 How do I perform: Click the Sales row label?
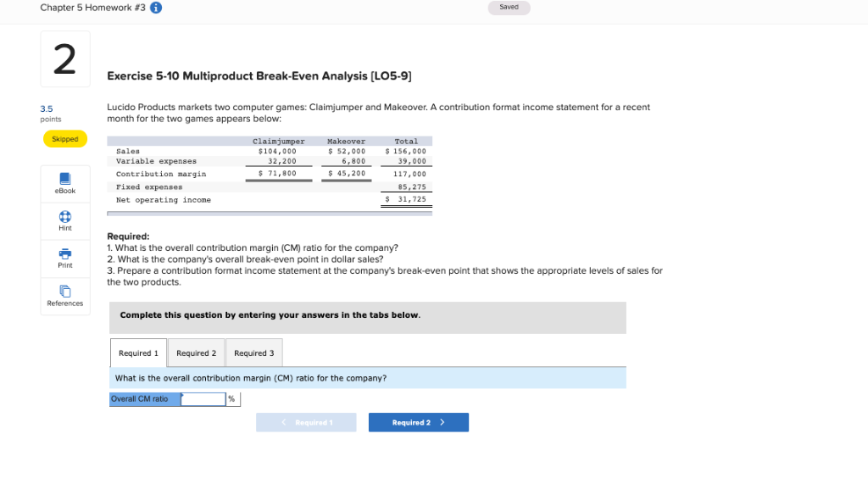128,151
